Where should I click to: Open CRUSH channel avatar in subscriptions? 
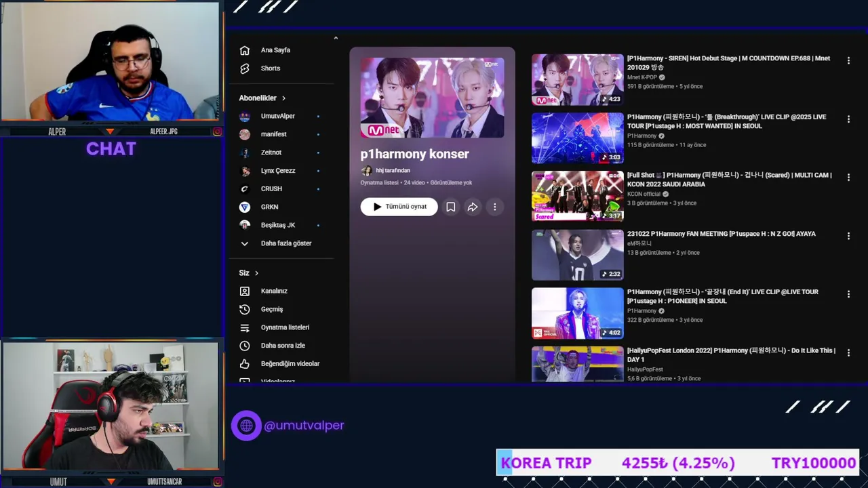[245, 189]
